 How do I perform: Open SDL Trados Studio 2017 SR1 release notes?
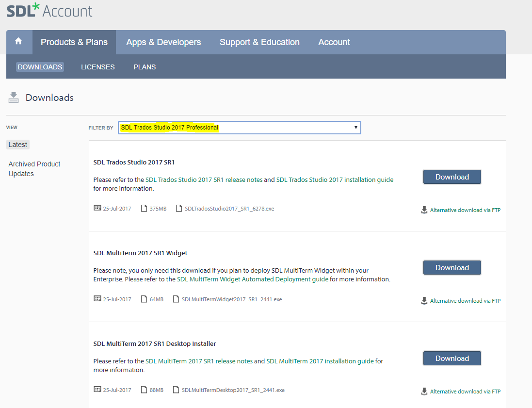click(204, 180)
